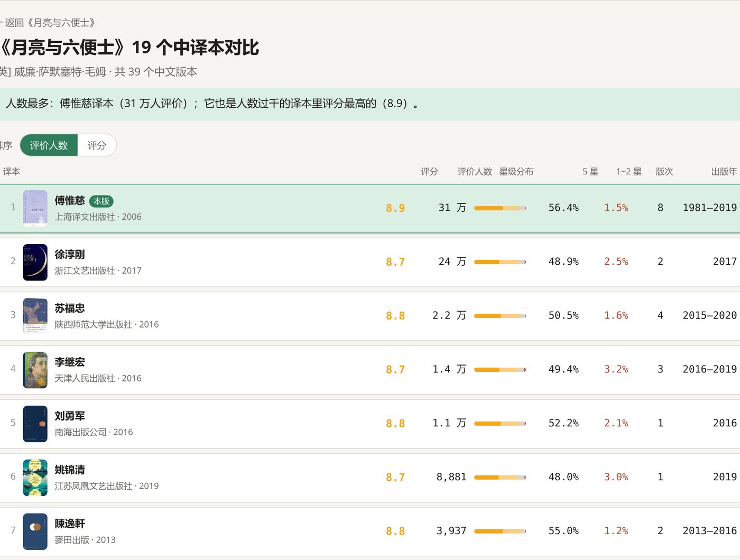
Task: Click 8.8 rating of 苏福忠
Action: (395, 316)
